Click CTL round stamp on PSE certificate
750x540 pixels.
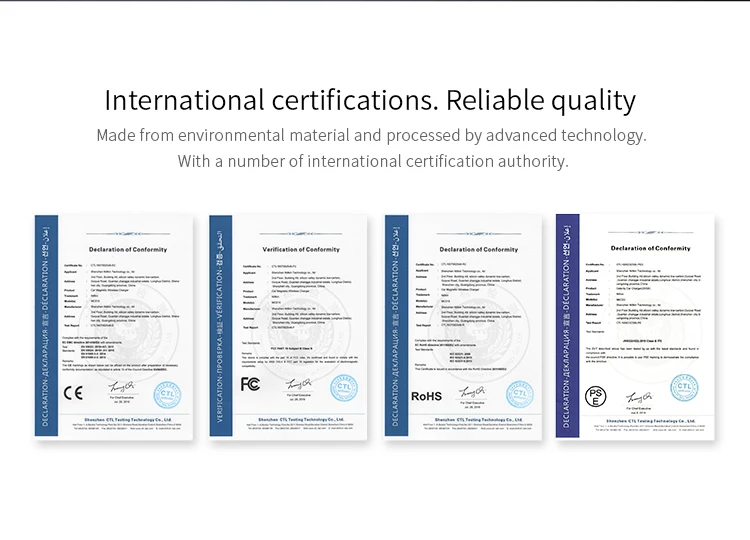pyautogui.click(x=684, y=387)
